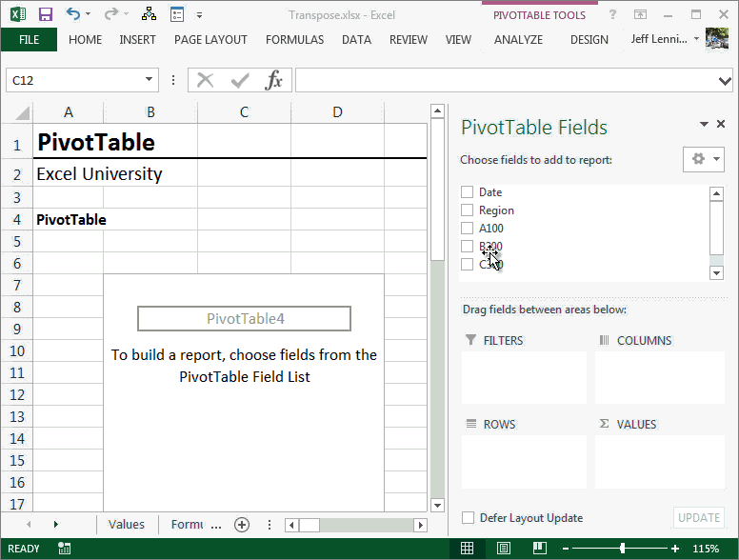Click the zoom slider handle
Viewport: 739px width, 560px height.
623,549
